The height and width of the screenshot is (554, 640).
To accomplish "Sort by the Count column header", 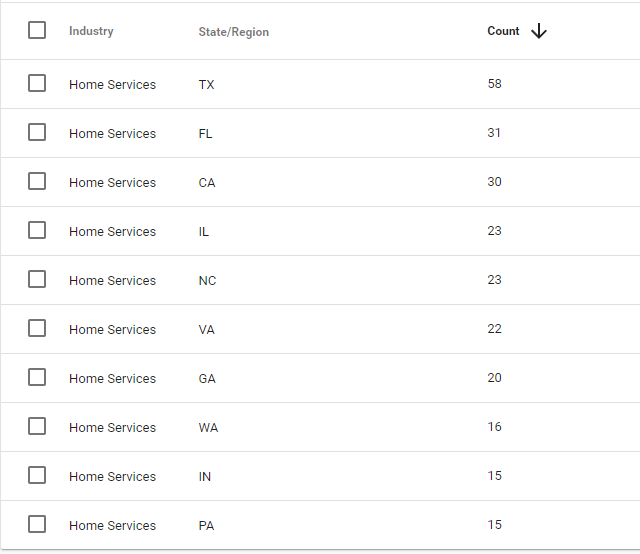I will click(x=503, y=31).
